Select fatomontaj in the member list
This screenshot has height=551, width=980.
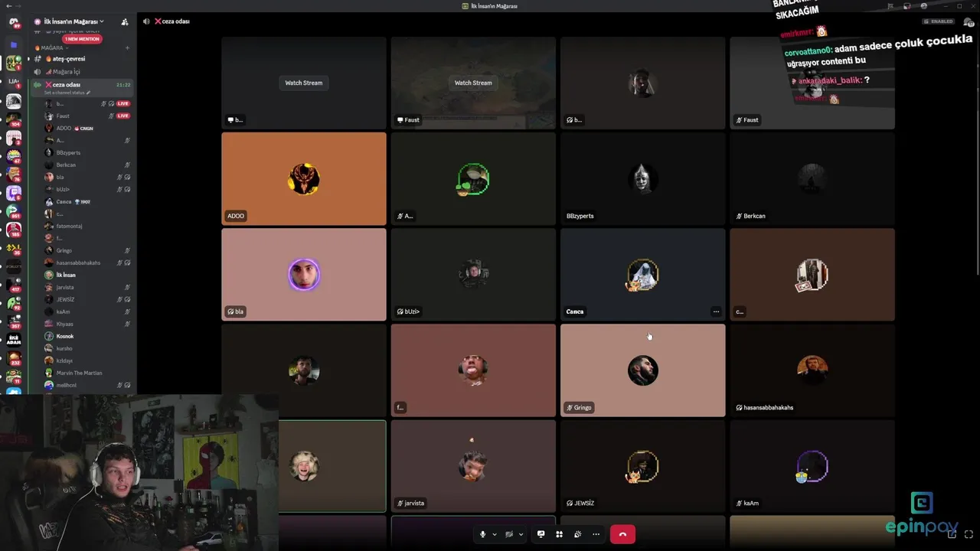(87, 226)
